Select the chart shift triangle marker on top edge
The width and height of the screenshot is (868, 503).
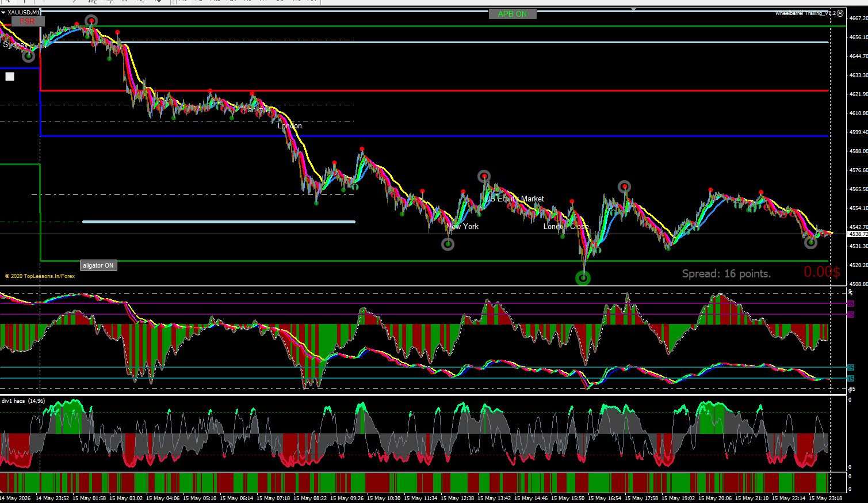pos(633,9)
